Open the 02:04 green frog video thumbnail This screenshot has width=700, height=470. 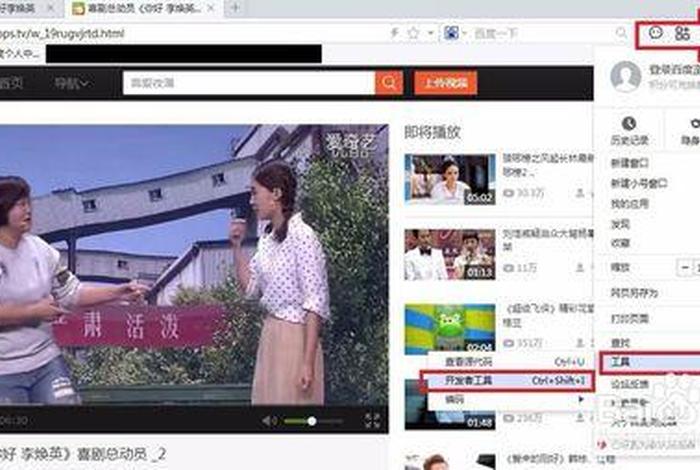coord(450,329)
